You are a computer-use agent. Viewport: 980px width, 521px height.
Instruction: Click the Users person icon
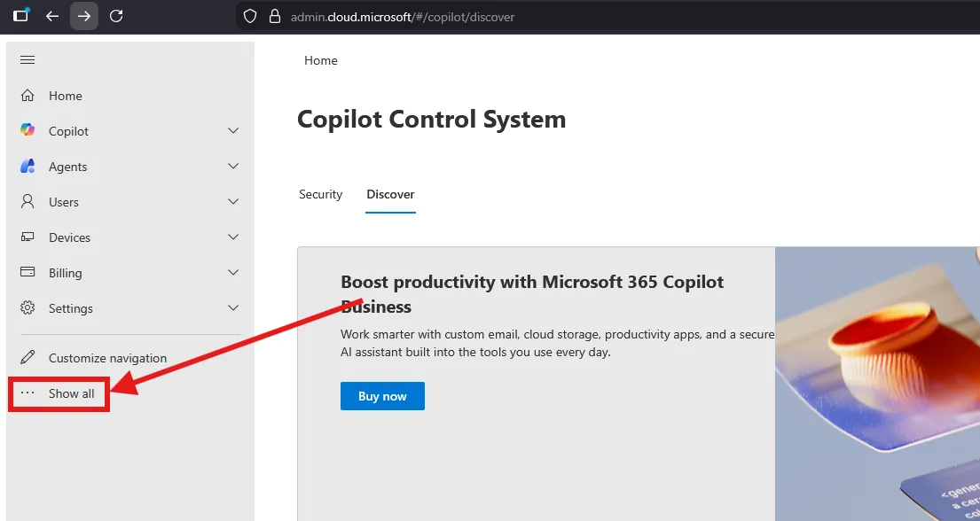click(27, 201)
